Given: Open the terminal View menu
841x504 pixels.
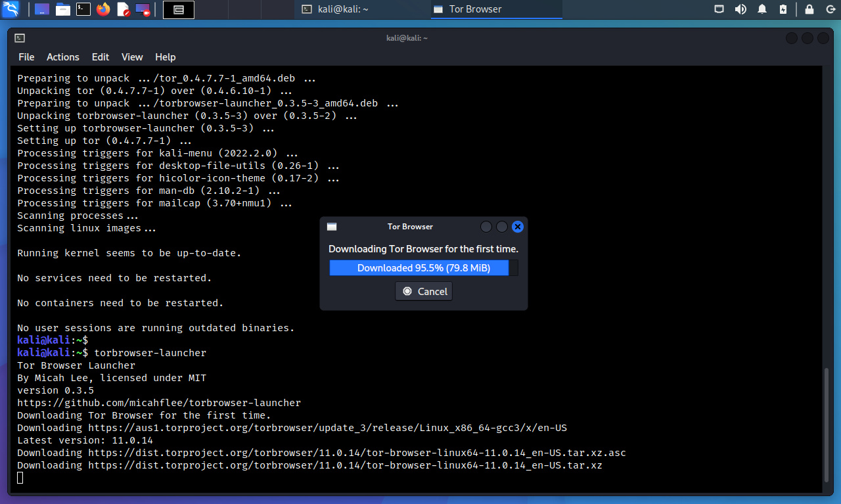Looking at the screenshot, I should click(132, 57).
